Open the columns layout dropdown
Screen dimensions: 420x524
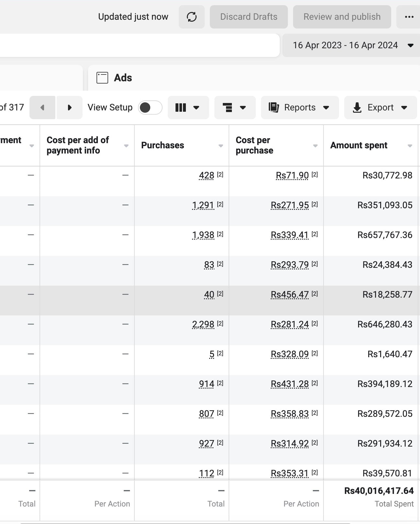[188, 108]
